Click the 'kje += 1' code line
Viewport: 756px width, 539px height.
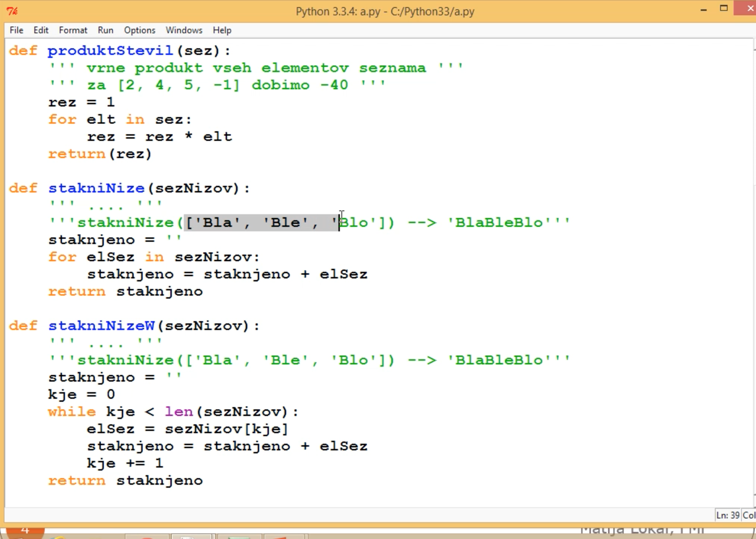coord(125,463)
